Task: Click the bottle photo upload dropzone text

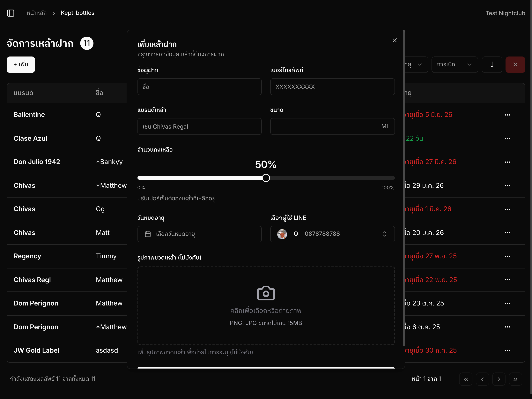Action: coord(266,311)
